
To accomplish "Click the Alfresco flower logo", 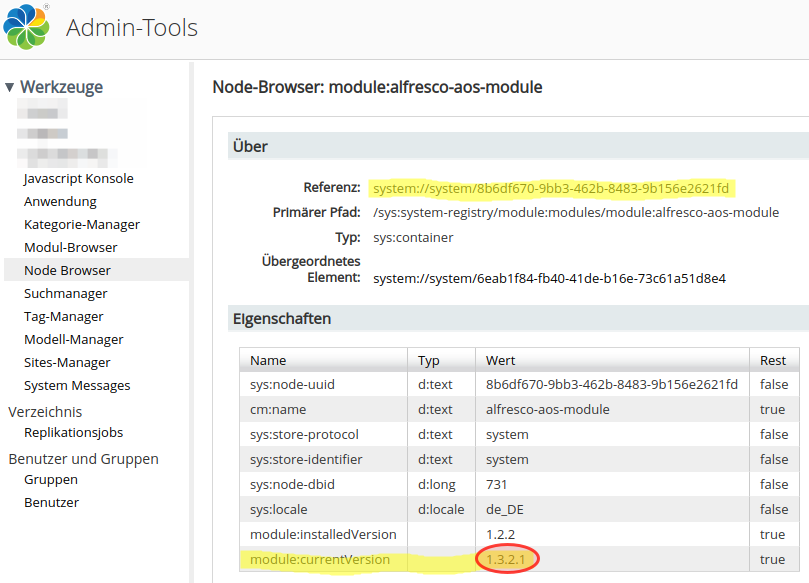I will coord(26,27).
